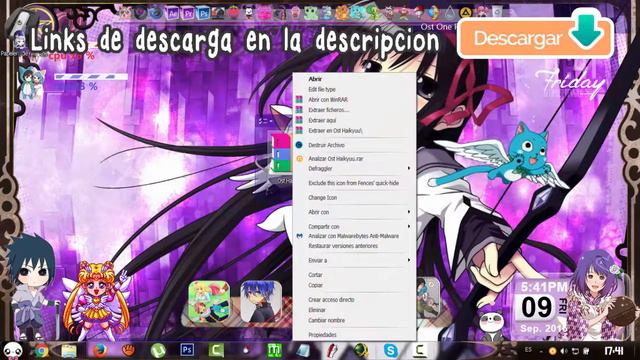This screenshot has width=640, height=360.
Task: Choose 'Eliminar' in context menu
Action: (x=354, y=310)
